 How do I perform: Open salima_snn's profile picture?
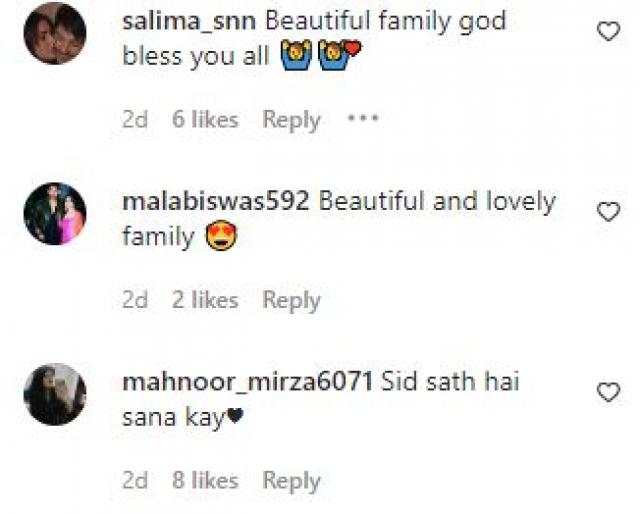(55, 33)
